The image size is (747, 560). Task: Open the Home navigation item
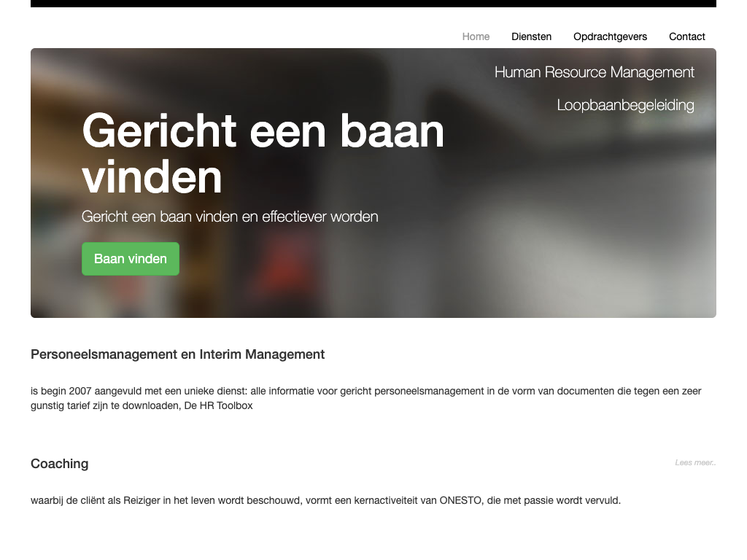click(476, 36)
